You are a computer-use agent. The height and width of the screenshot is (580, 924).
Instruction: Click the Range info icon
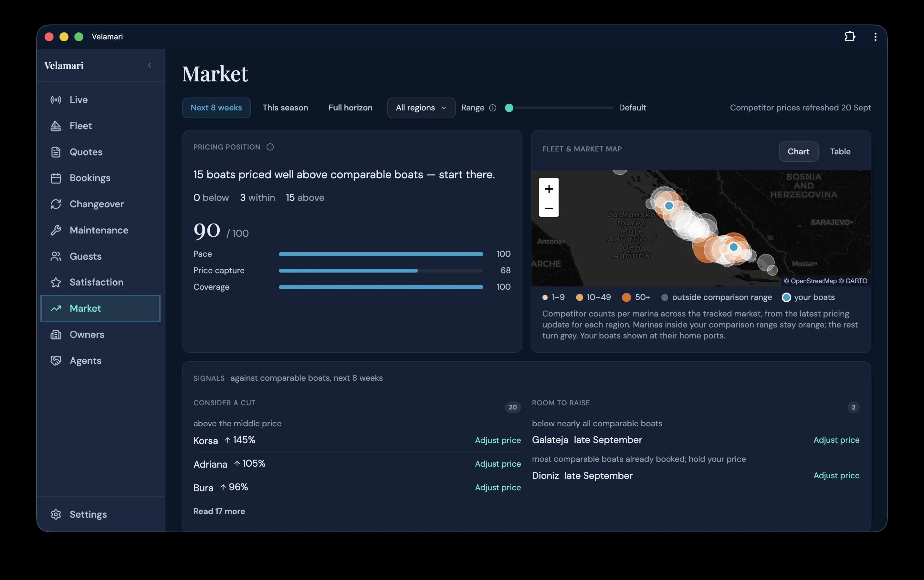[x=493, y=108]
